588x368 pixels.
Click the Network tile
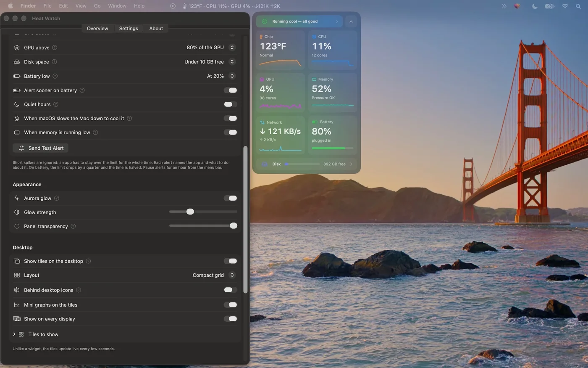click(281, 135)
